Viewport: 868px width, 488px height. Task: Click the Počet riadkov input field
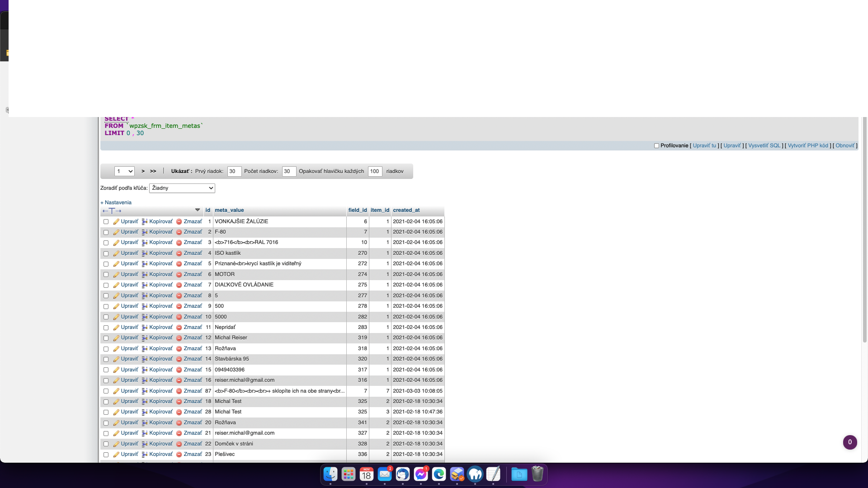289,171
